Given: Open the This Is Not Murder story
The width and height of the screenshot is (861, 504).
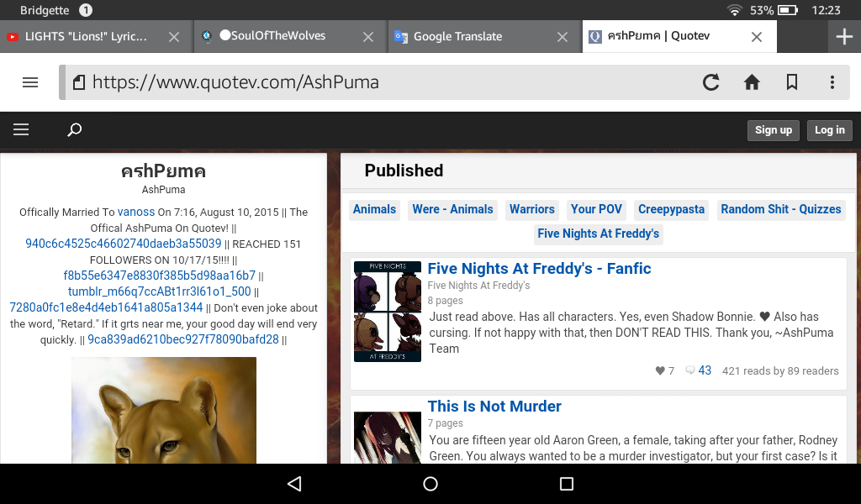Looking at the screenshot, I should (494, 407).
